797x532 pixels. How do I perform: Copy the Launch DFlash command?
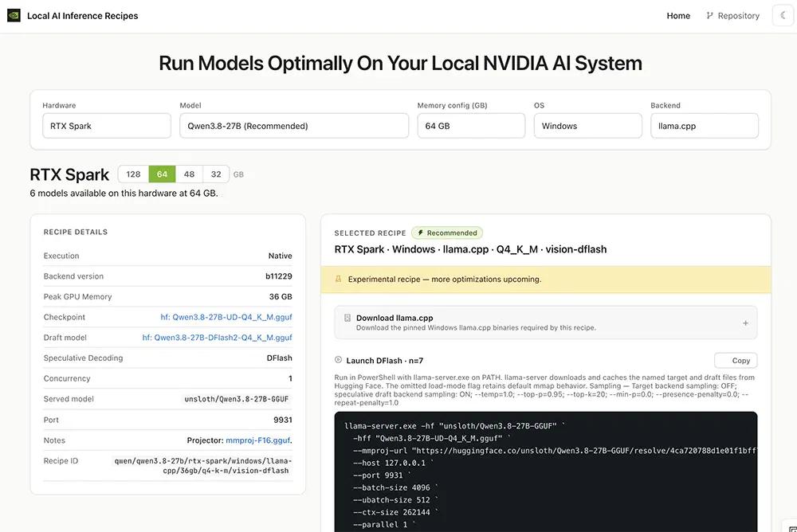point(736,360)
